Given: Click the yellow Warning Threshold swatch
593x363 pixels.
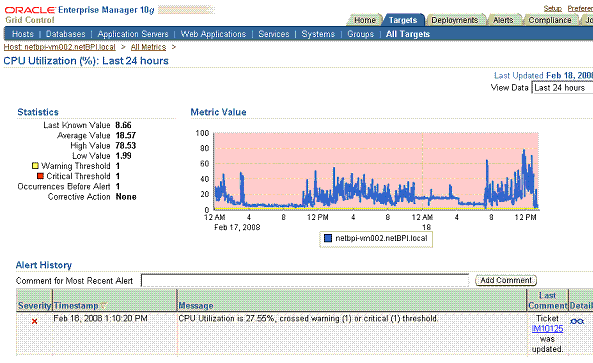Looking at the screenshot, I should (35, 166).
